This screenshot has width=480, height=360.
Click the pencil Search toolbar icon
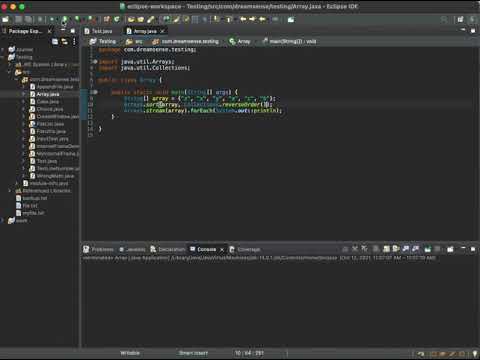(x=151, y=19)
